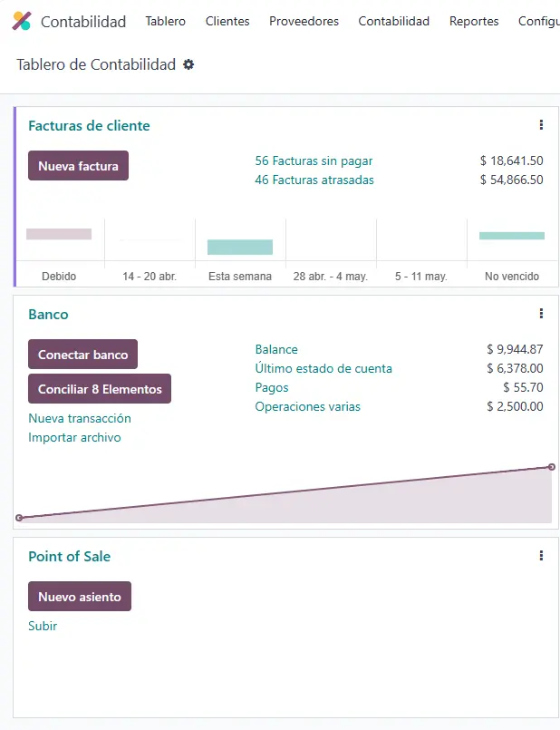The width and height of the screenshot is (560, 730).
Task: Open the Proveedores menu
Action: pyautogui.click(x=304, y=22)
